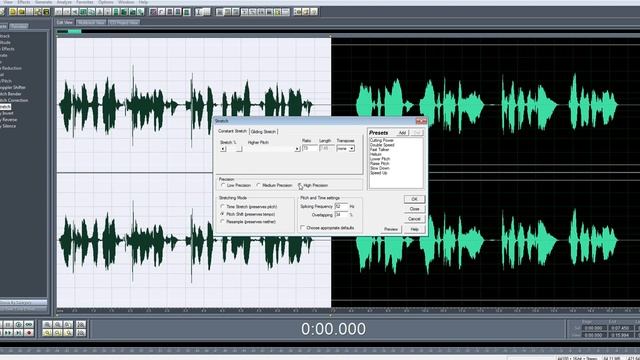Viewport: 640px width, 360px height.
Task: Switch to Constant Stretch tab
Action: coord(232,131)
